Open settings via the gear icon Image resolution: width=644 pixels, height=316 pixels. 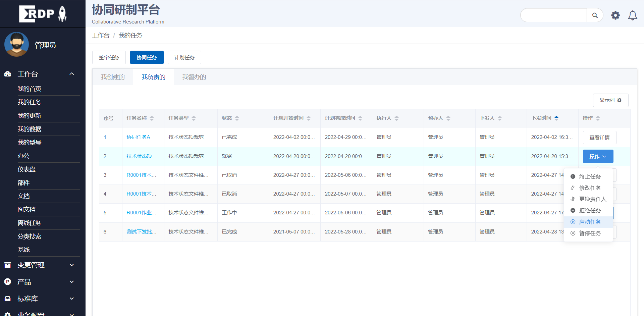[615, 15]
